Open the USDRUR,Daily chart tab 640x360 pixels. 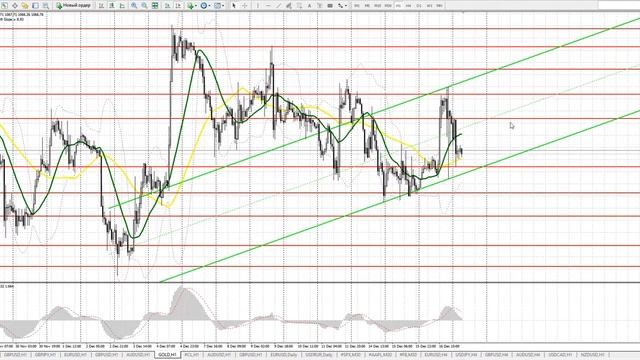tap(319, 355)
